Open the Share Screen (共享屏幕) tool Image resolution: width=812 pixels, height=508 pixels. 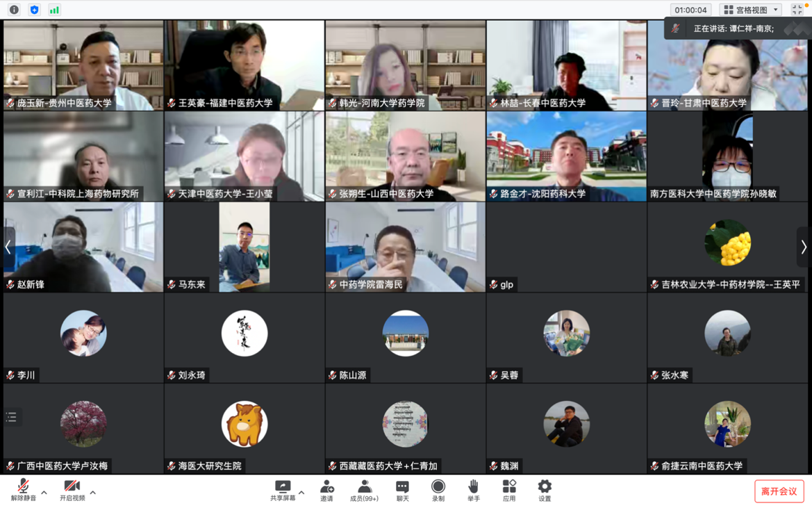tap(282, 489)
